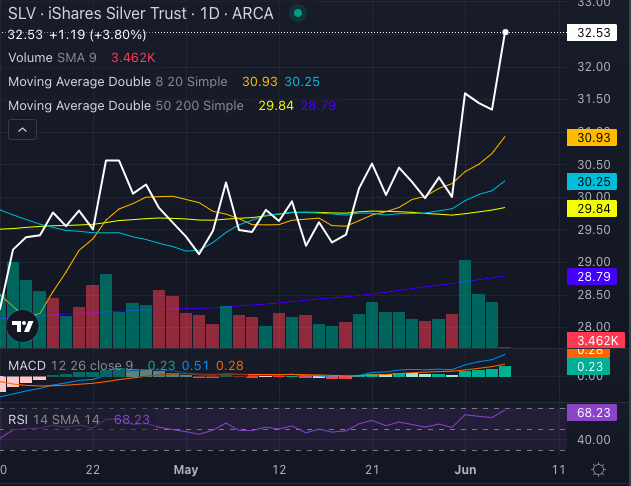Click the last price endpoint dot on line
631x486 pixels.
[505, 32]
